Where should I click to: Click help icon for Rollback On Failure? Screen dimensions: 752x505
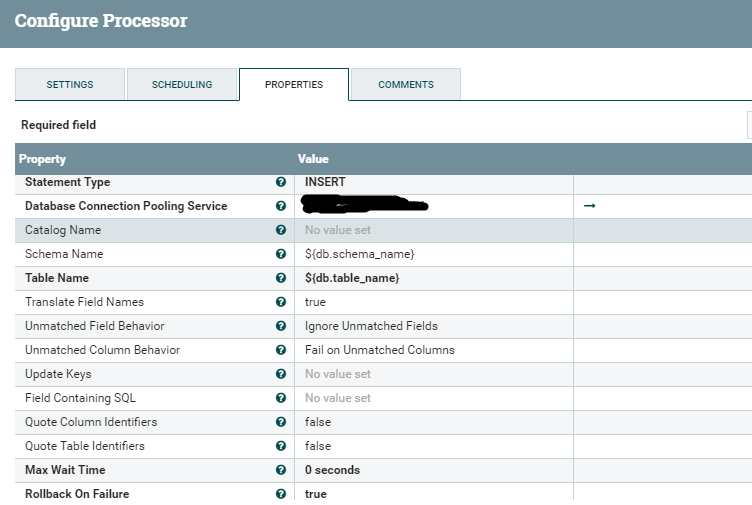click(x=281, y=494)
